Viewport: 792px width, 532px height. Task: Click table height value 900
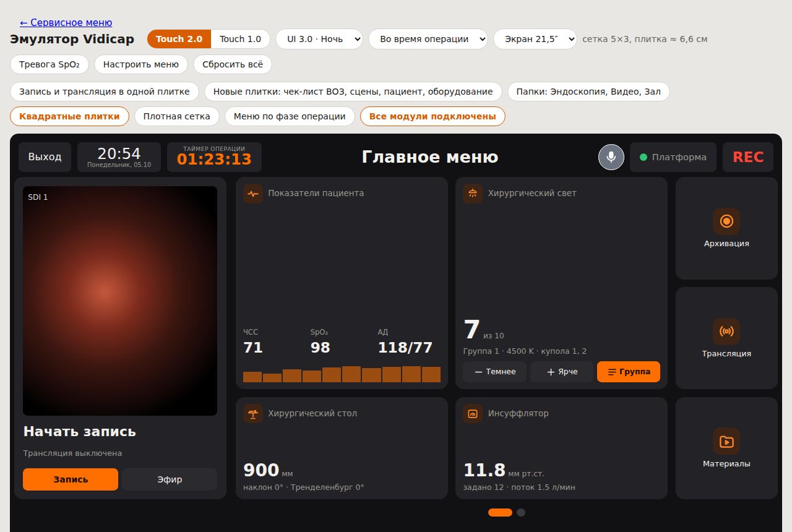coord(261,470)
